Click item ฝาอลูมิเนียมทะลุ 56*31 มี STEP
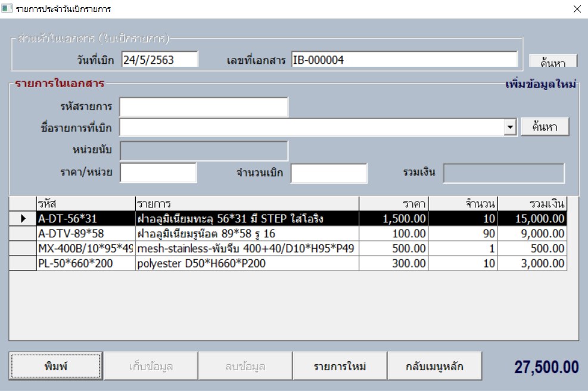 tap(247, 218)
